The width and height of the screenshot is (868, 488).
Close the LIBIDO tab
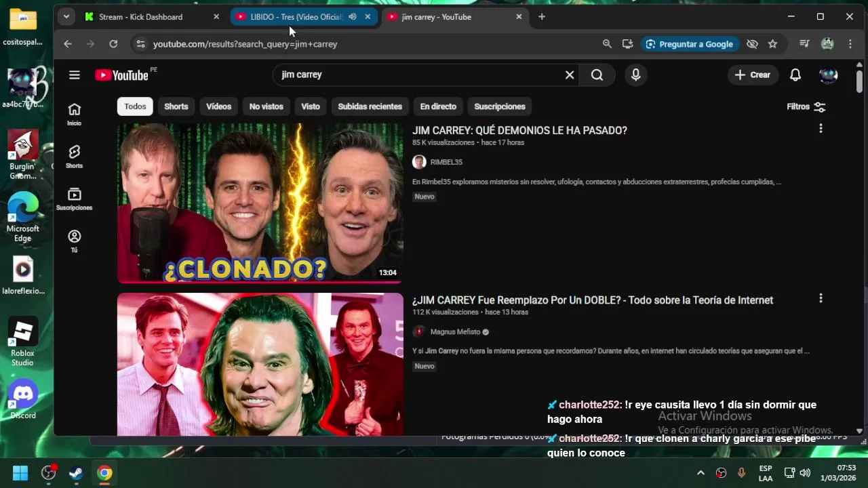pyautogui.click(x=368, y=17)
